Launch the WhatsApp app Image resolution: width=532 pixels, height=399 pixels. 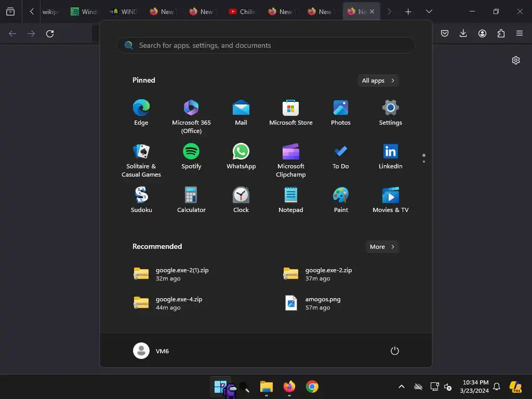point(241,156)
